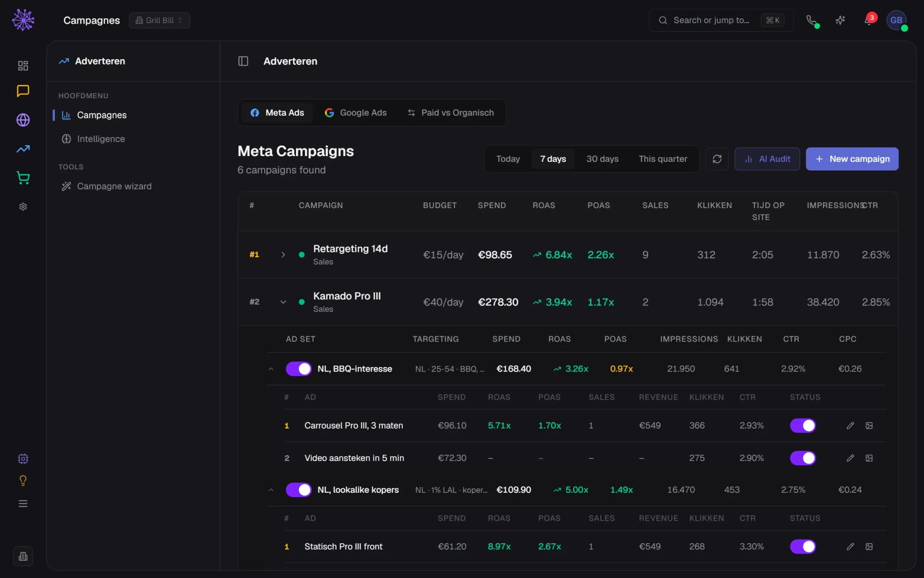Toggle the NL, lookalike kopers ad set switch
Viewport: 924px width, 578px height.
298,490
